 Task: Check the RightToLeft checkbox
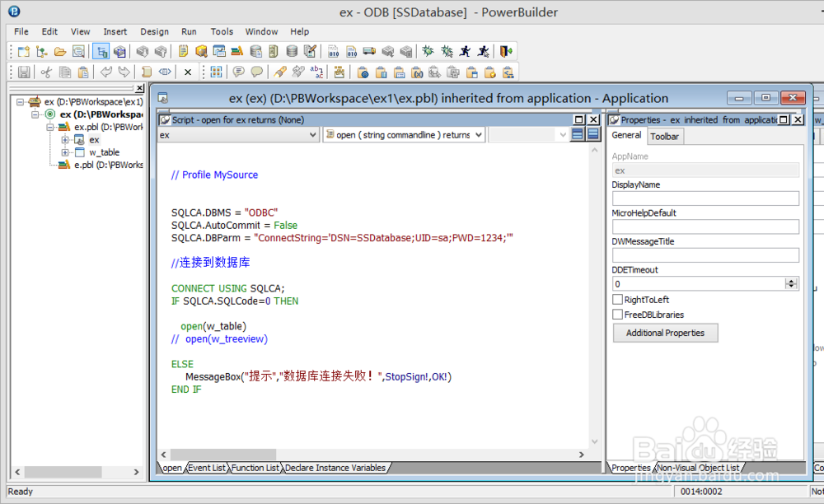pyautogui.click(x=617, y=300)
